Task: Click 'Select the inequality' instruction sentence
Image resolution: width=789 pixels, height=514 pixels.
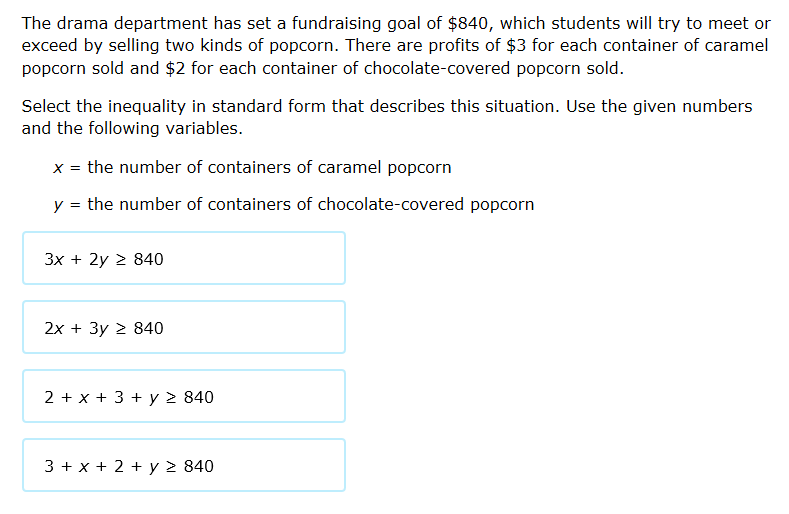Action: point(290,106)
